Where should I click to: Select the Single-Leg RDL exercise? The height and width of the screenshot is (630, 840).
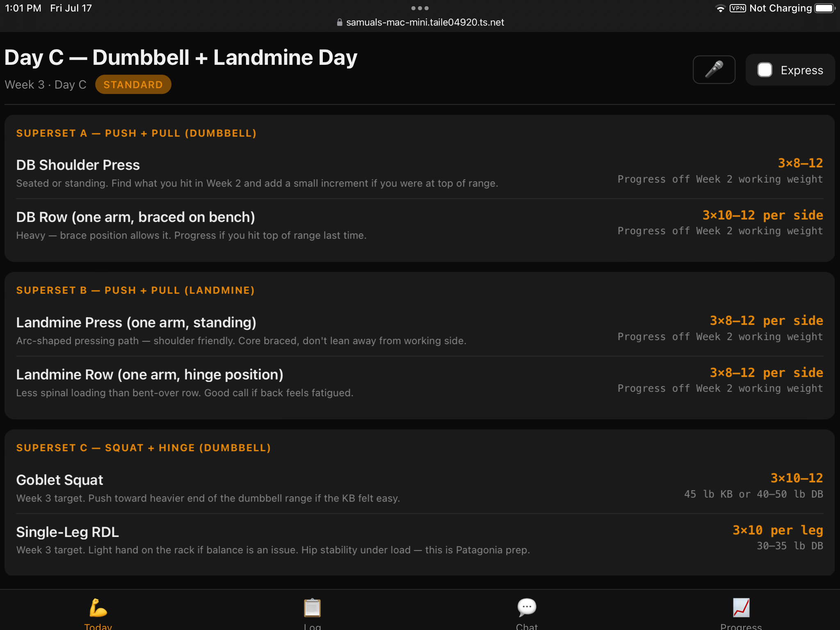coord(420,540)
